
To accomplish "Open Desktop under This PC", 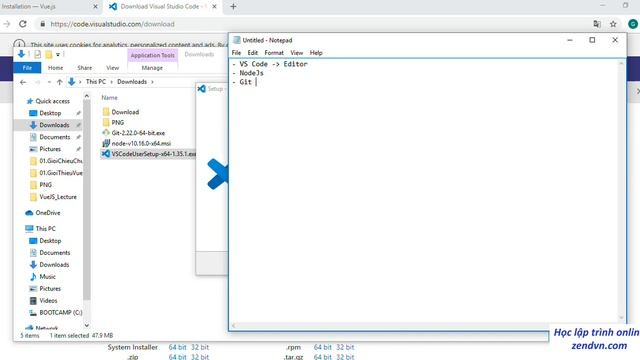I will [x=50, y=241].
